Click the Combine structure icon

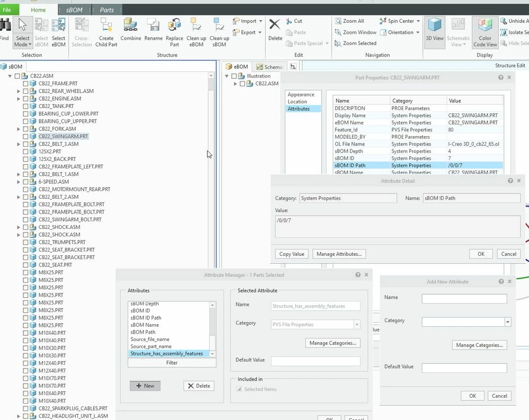(130, 24)
